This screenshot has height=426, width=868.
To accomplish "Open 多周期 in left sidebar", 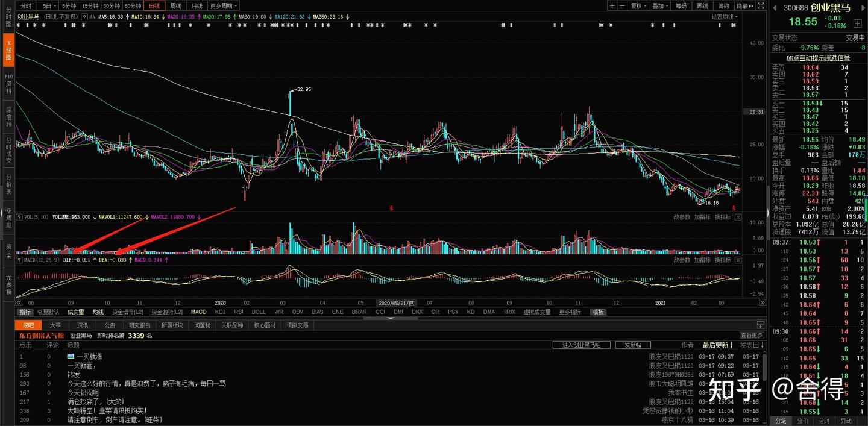I will [x=8, y=218].
